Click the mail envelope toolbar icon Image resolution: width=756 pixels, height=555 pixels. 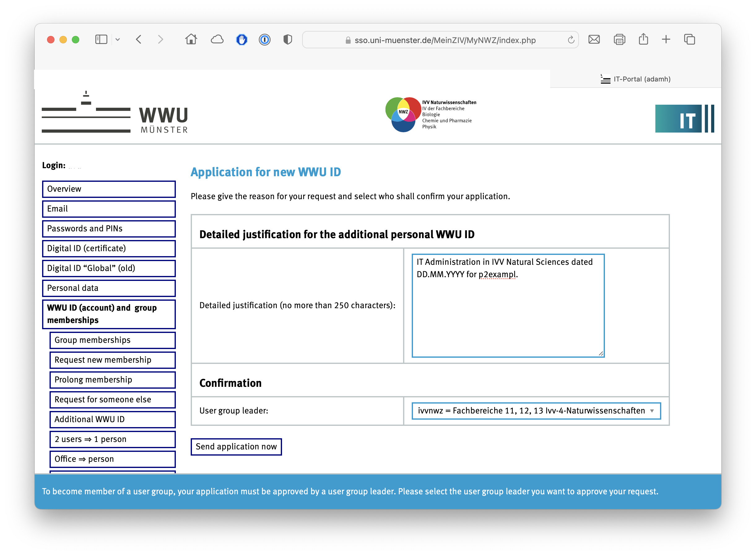[x=594, y=40]
